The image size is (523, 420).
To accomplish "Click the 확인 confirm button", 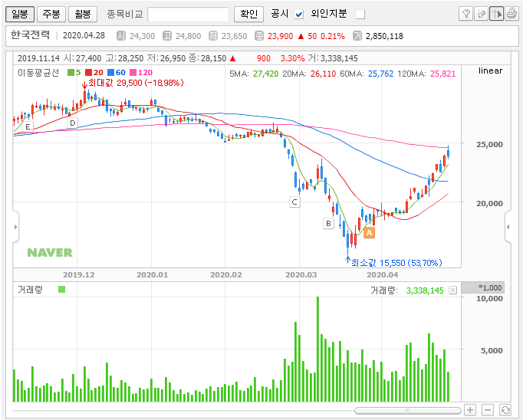I will pos(248,14).
